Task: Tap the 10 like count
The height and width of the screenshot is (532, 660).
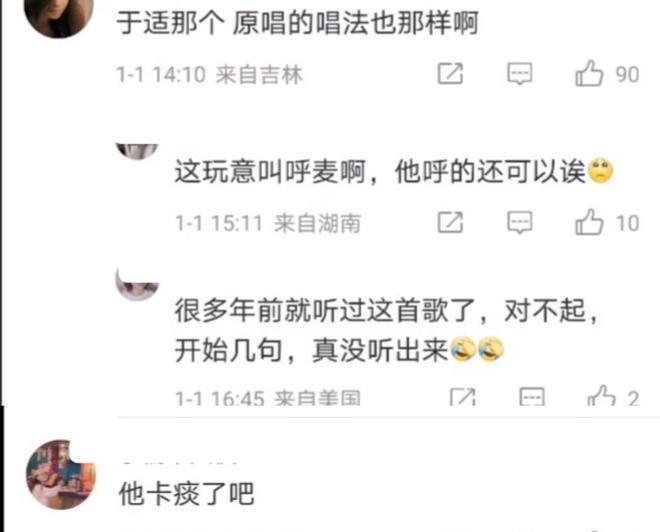Action: (628, 223)
